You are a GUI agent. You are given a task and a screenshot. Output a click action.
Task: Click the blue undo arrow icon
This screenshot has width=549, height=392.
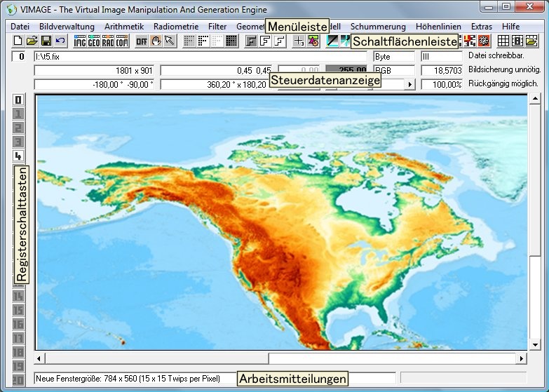point(60,41)
